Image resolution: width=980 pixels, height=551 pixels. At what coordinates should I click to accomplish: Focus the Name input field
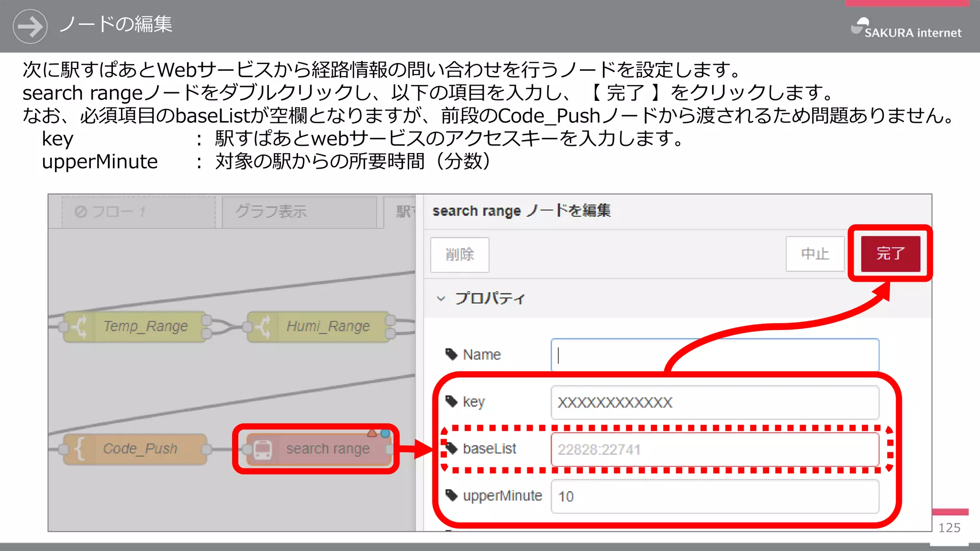(715, 355)
